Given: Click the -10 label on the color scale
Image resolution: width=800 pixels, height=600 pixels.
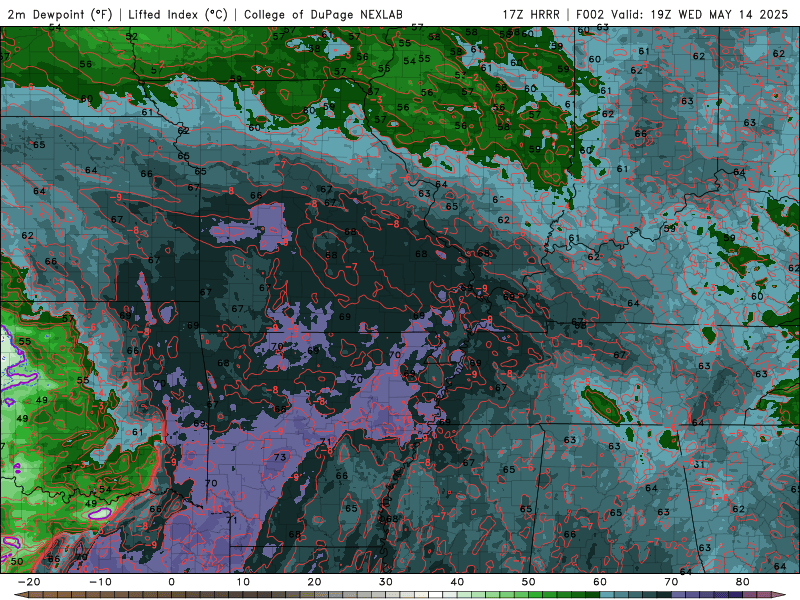Looking at the screenshot, I should pos(100,582).
